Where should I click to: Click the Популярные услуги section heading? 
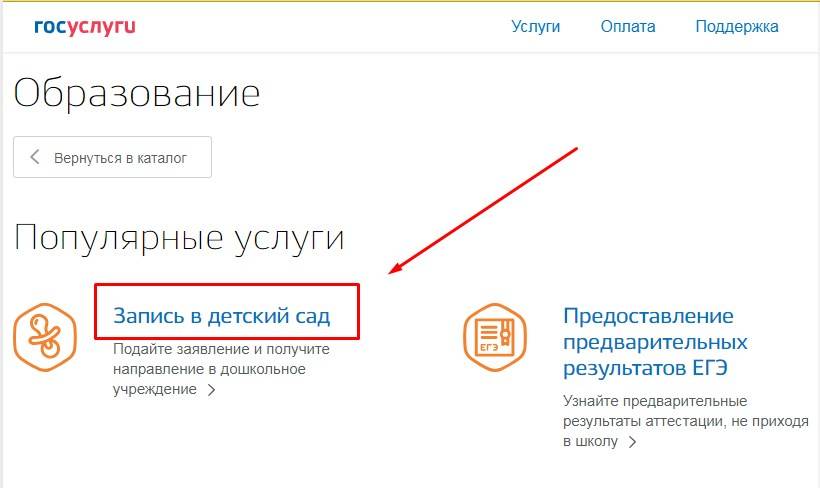click(179, 237)
